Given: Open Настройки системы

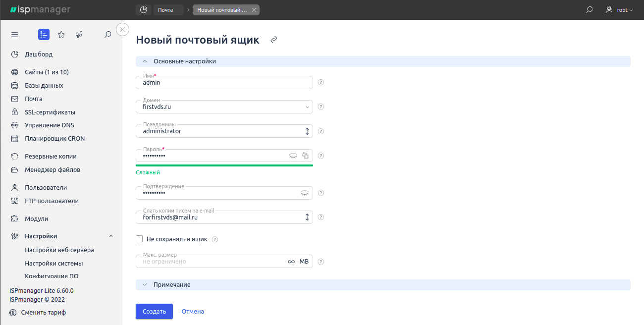Looking at the screenshot, I should [x=54, y=264].
